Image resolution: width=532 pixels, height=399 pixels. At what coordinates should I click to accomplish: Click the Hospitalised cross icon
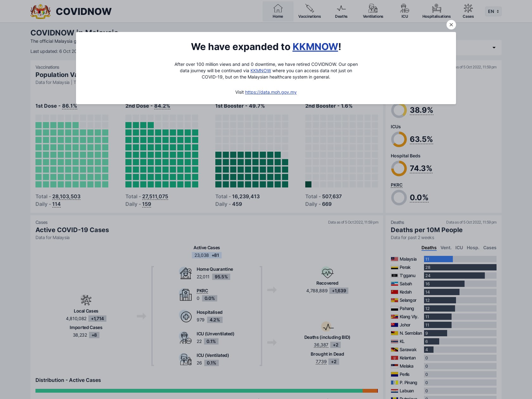pyautogui.click(x=186, y=316)
